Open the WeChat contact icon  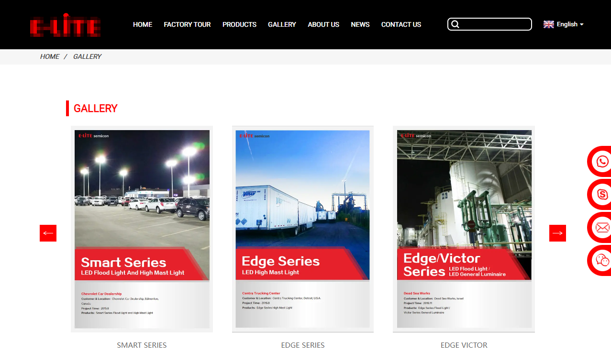(602, 261)
